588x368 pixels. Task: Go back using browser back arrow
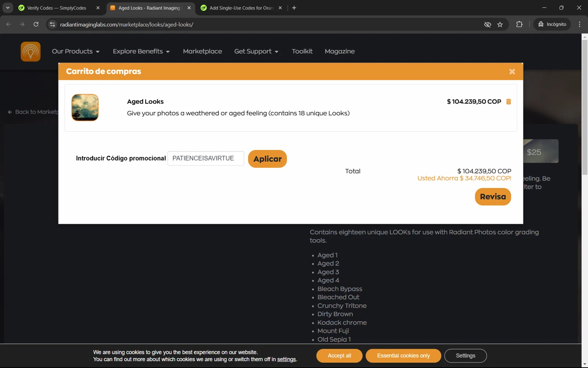(9, 24)
